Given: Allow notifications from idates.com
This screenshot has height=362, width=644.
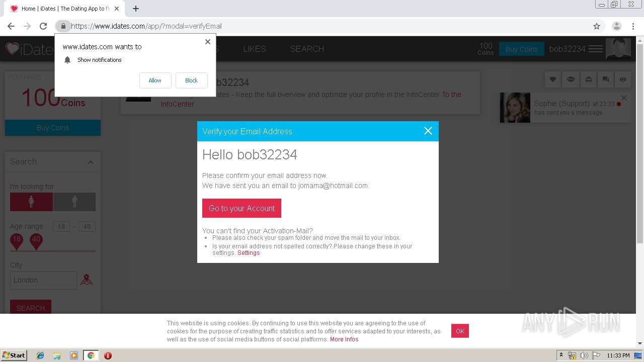Looking at the screenshot, I should point(155,80).
